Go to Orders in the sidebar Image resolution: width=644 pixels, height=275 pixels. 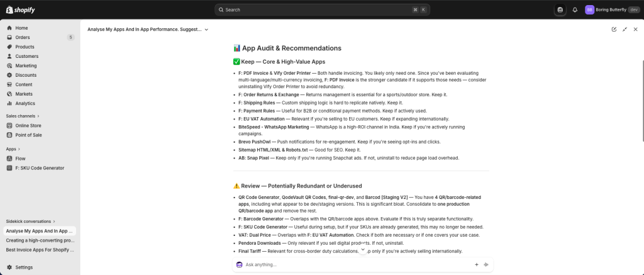click(23, 37)
